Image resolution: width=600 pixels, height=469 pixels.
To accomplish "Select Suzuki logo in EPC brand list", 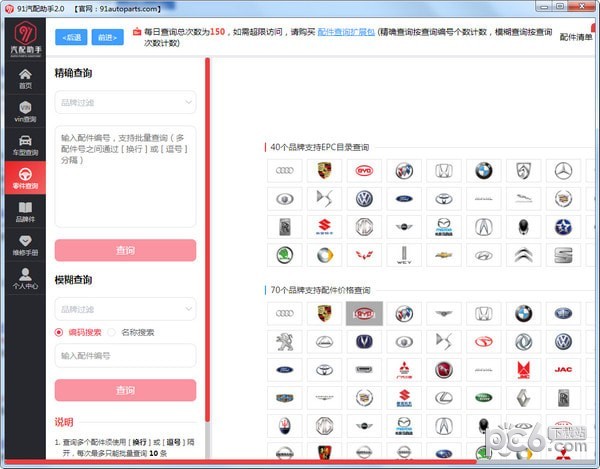I will point(324,227).
